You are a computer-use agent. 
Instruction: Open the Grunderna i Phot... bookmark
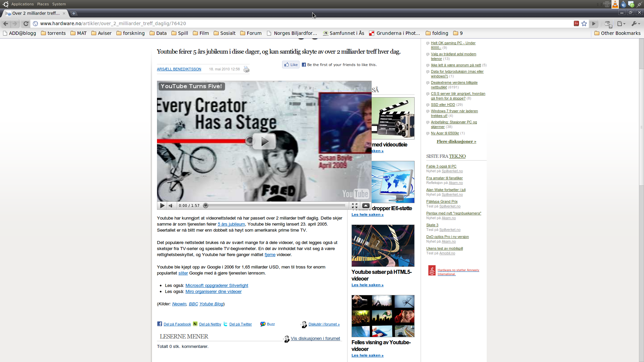point(394,33)
